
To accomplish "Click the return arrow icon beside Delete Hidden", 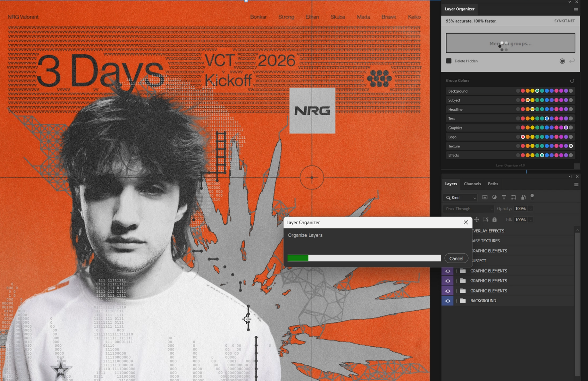I will click(572, 61).
